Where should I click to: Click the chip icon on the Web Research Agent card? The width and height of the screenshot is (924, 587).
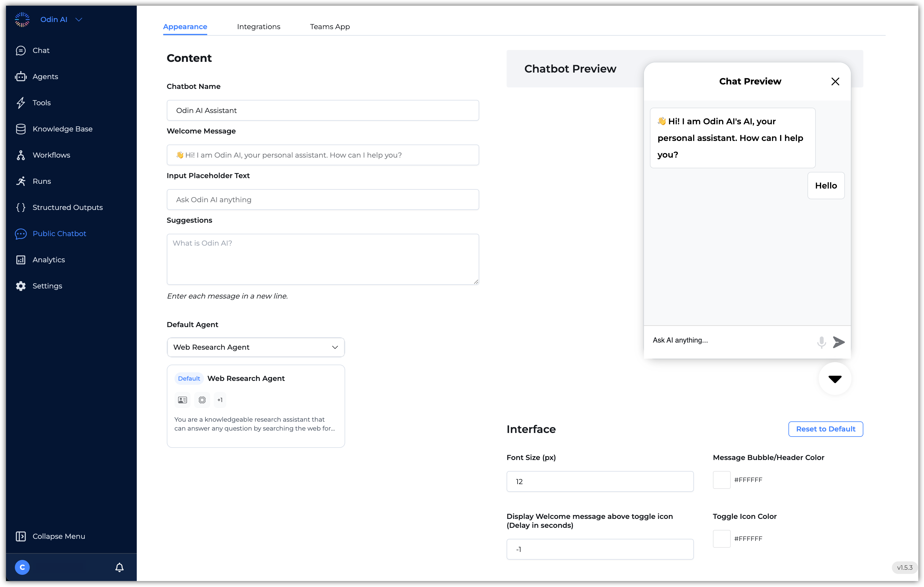[202, 400]
